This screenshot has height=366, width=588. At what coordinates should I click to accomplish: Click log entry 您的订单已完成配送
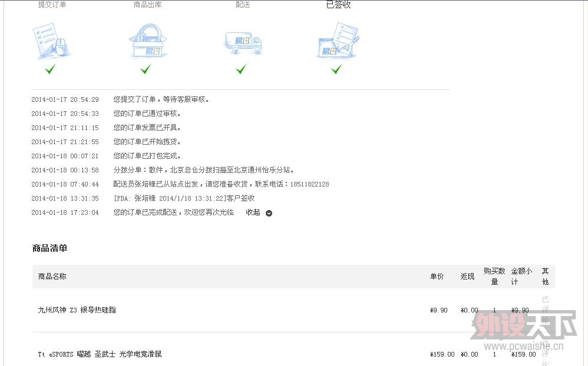174,212
